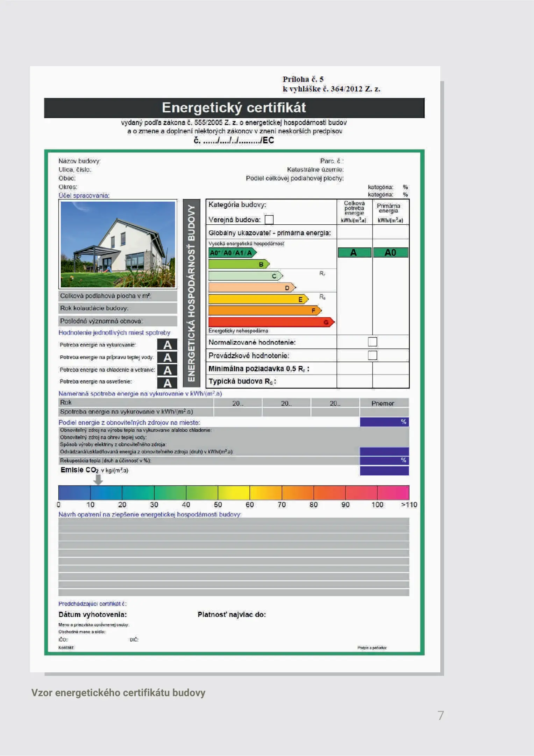
Task: Check the Normalizované hodnotenie box
Action: click(372, 342)
